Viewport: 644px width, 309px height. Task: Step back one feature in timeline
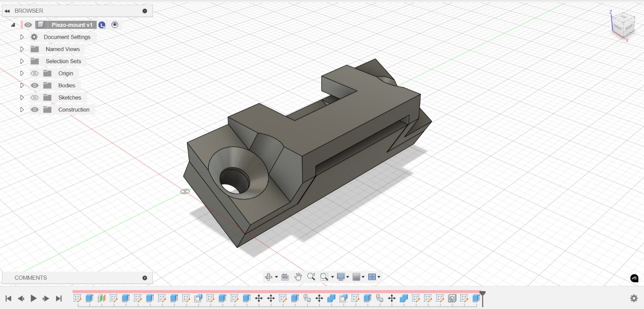(21, 299)
